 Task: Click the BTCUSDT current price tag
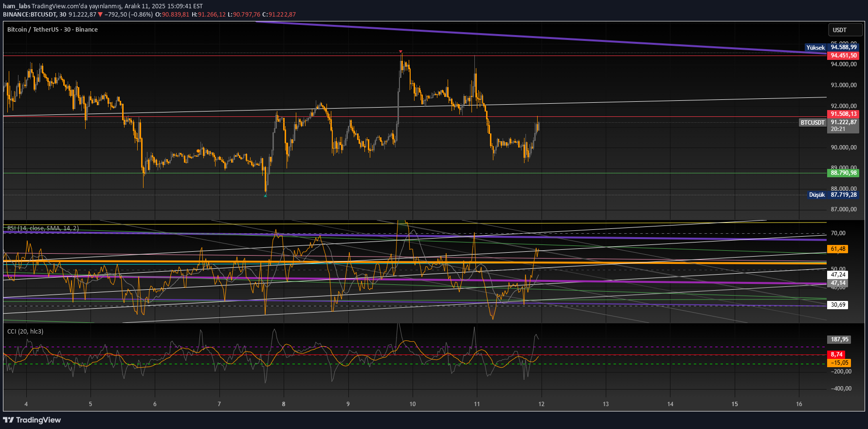pyautogui.click(x=813, y=123)
